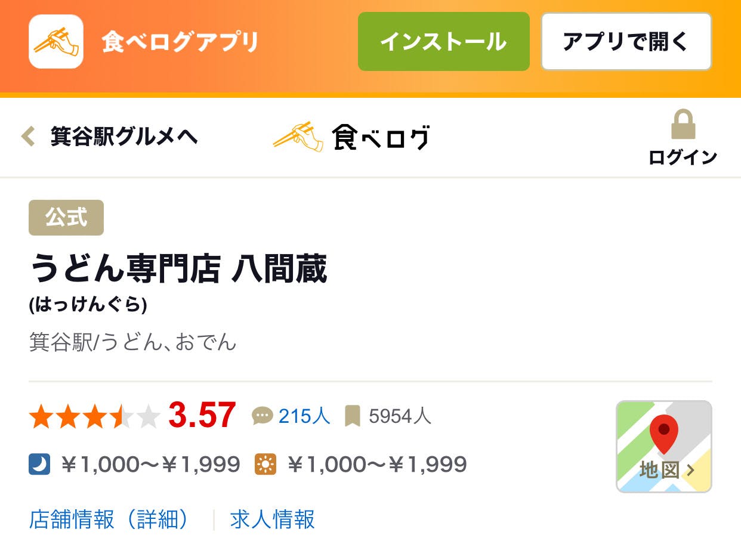The image size is (741, 560).
Task: Open the 箕谷駅グルメへ back link
Action: [123, 137]
